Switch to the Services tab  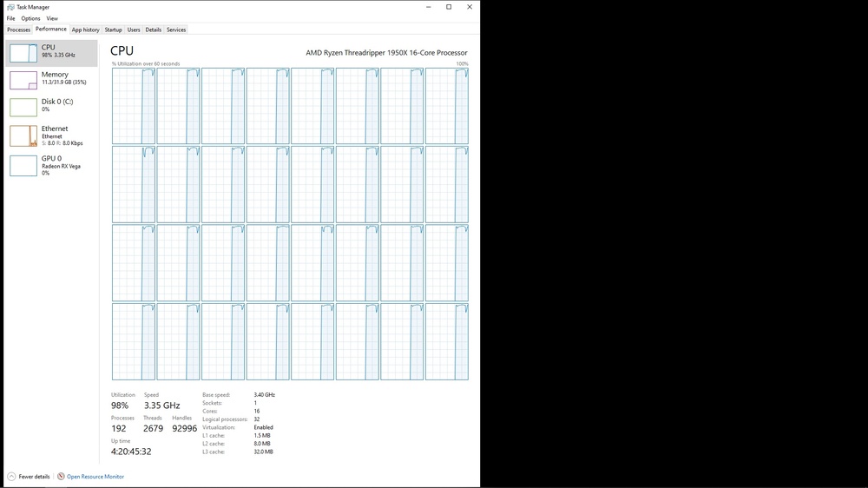pos(176,30)
